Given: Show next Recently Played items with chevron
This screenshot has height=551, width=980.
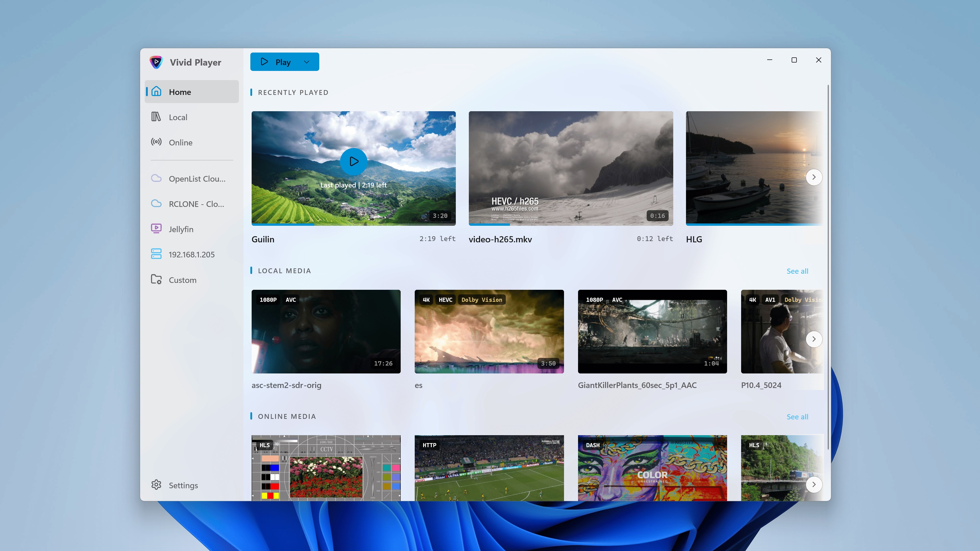Looking at the screenshot, I should (x=814, y=177).
